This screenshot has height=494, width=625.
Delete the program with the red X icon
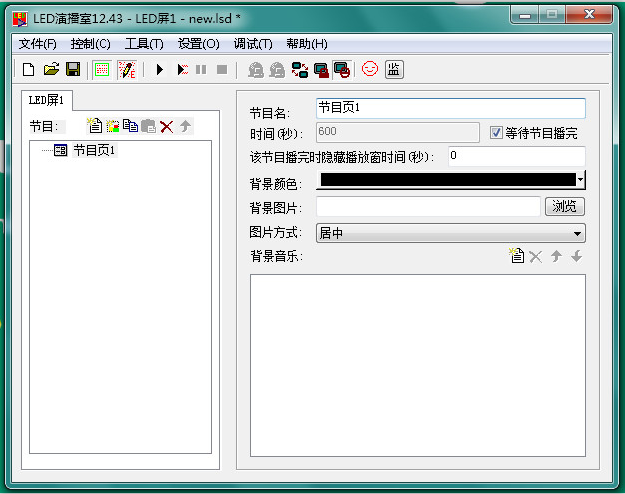(x=167, y=126)
